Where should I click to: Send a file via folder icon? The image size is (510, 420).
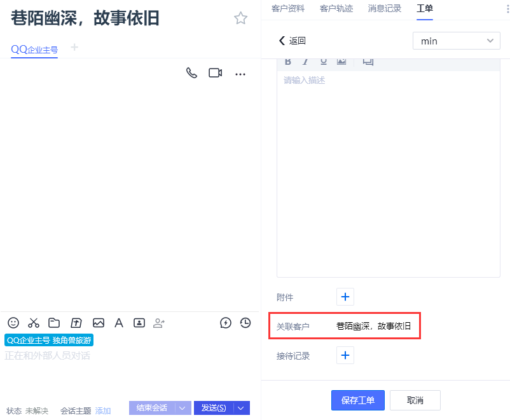pos(54,323)
